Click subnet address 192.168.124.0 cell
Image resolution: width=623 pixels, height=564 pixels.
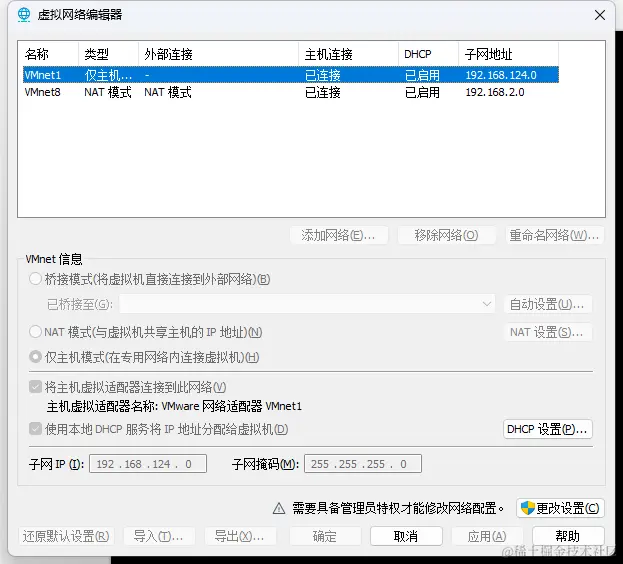click(501, 75)
